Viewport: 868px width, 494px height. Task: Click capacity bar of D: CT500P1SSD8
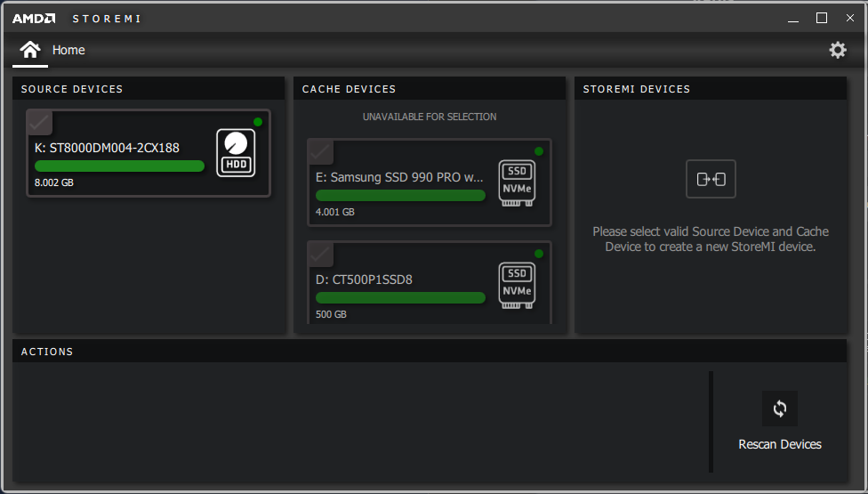pyautogui.click(x=400, y=297)
